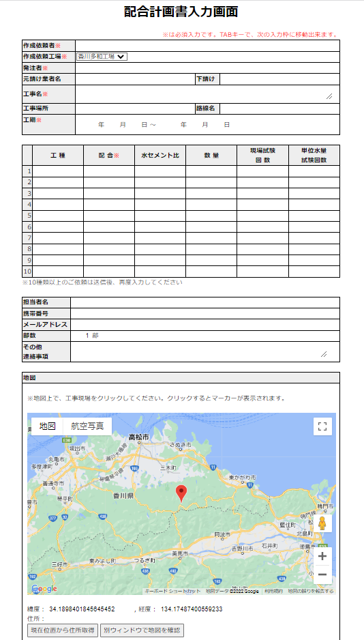Viewport: 364px width, 640px height.
Task: Click 美馬市 label on the map
Action: pos(180,554)
